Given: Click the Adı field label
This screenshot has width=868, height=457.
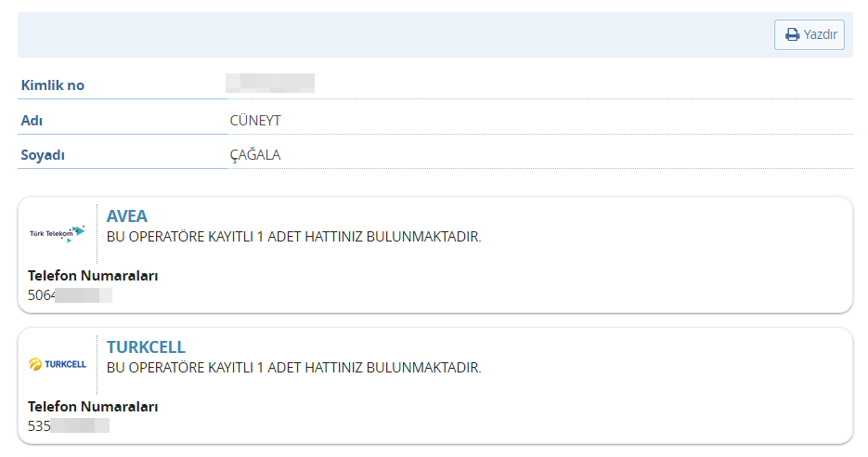Looking at the screenshot, I should pos(32,121).
